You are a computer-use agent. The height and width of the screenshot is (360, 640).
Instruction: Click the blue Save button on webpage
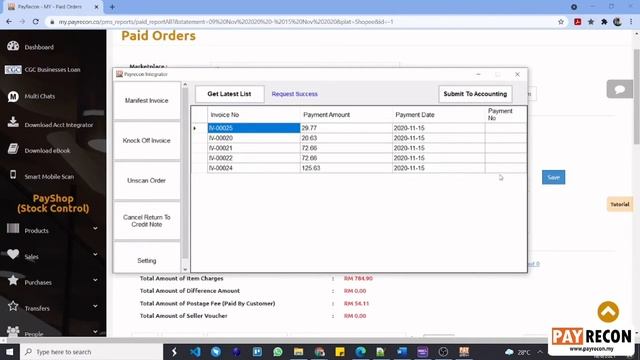(x=553, y=177)
